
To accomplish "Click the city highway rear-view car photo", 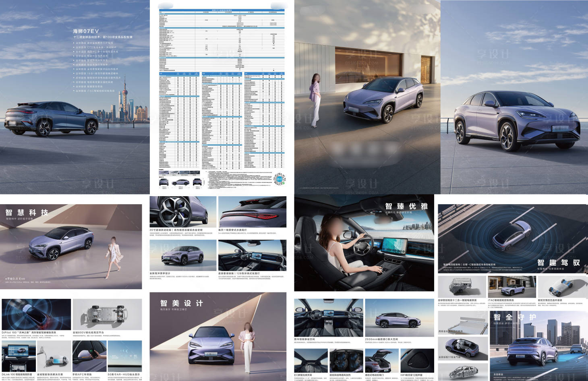I will pyautogui.click(x=539, y=346).
